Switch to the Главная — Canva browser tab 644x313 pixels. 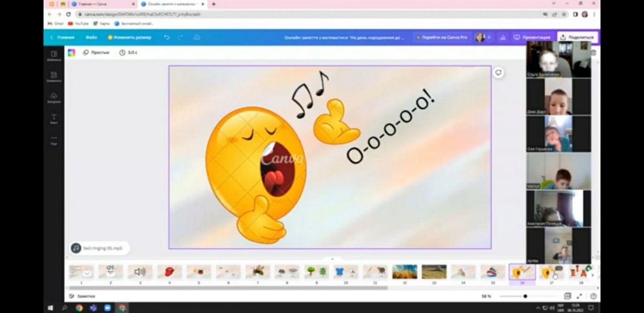[96, 4]
